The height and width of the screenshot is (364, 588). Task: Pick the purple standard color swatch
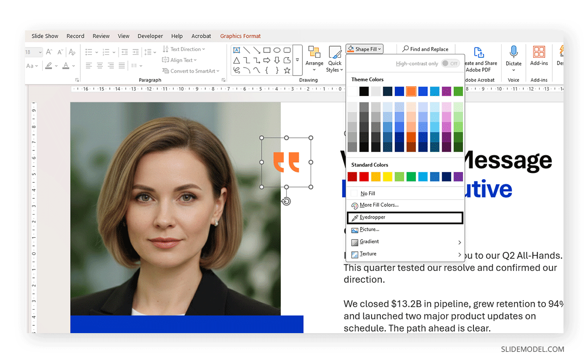point(458,176)
